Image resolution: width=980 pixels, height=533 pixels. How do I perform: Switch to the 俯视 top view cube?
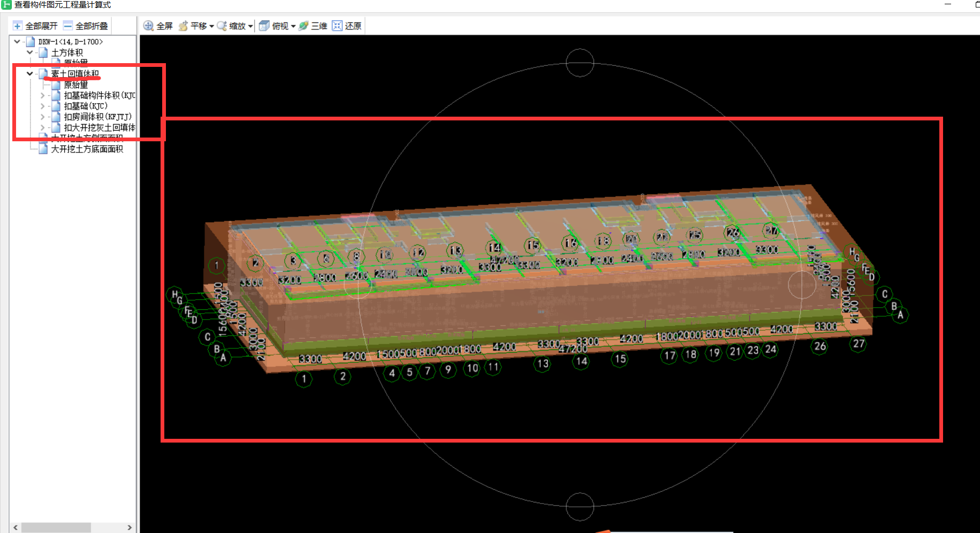click(274, 26)
